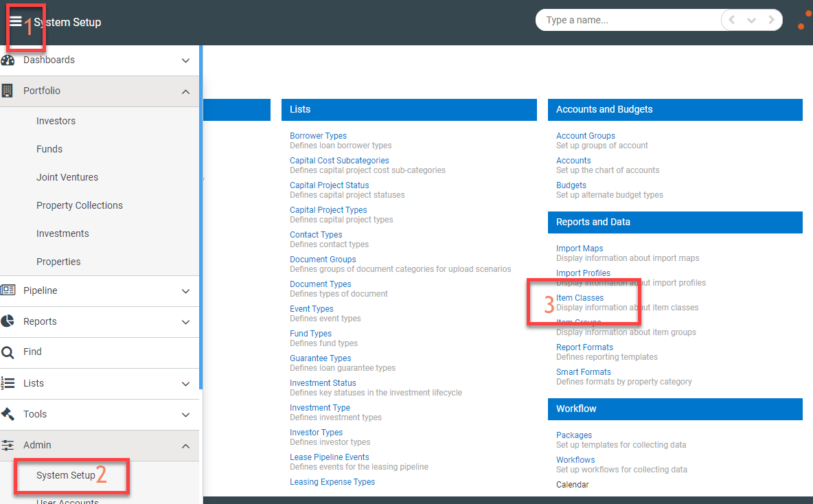
Task: Collapse the Admin section chevron
Action: pos(185,446)
